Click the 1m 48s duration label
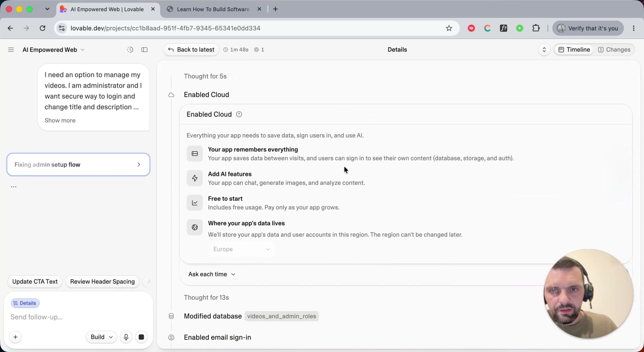Viewport: 644px width, 352px height. (236, 50)
